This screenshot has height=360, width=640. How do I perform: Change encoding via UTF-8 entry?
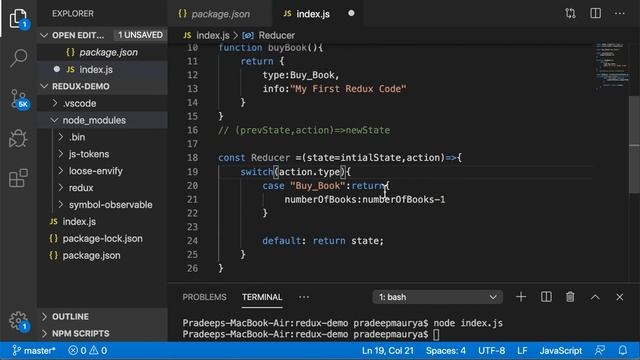coord(491,351)
